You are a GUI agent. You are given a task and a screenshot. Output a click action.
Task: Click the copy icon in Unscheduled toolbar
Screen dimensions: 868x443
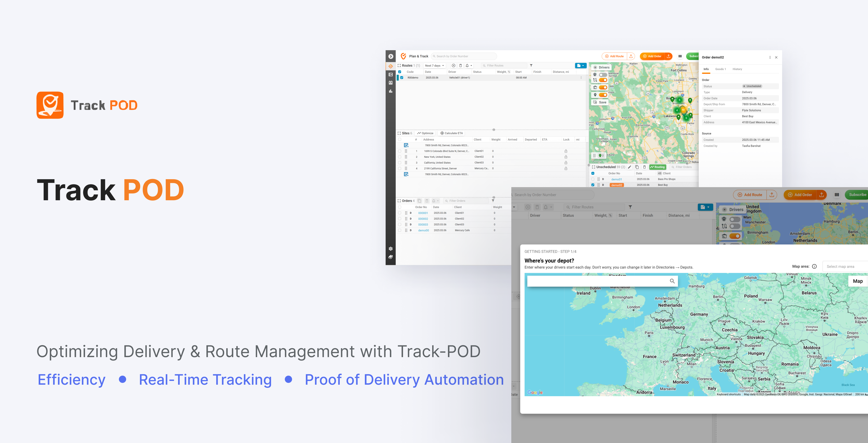pos(637,167)
